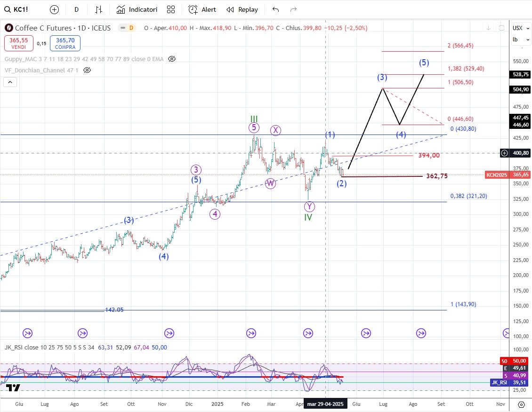This screenshot has width=532, height=412.
Task: Open symbol search for KC1!
Action: [x=16, y=9]
